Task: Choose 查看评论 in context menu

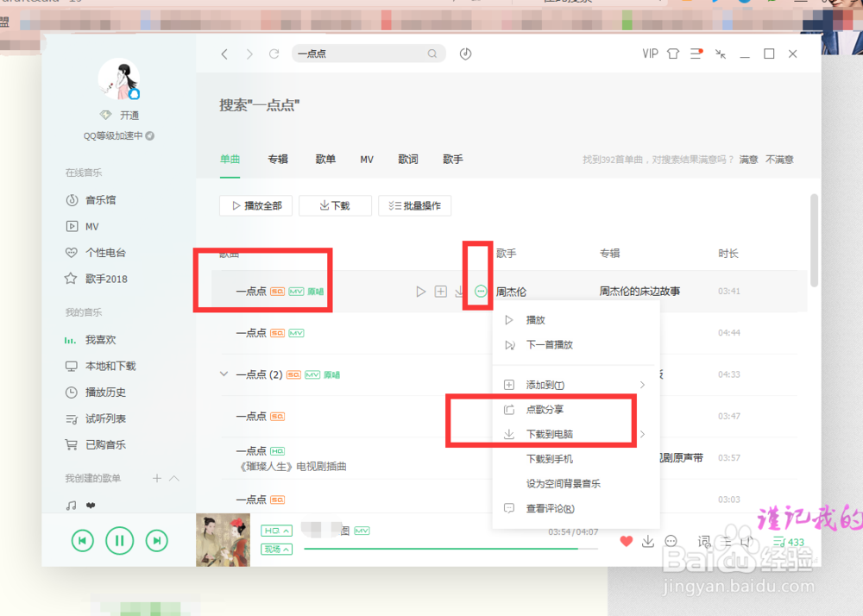Action: (x=576, y=509)
